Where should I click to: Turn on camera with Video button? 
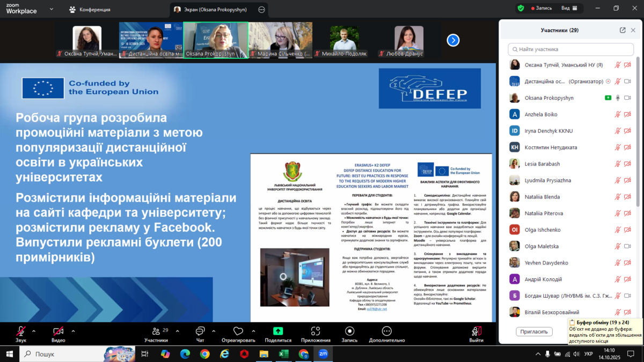pyautogui.click(x=58, y=331)
